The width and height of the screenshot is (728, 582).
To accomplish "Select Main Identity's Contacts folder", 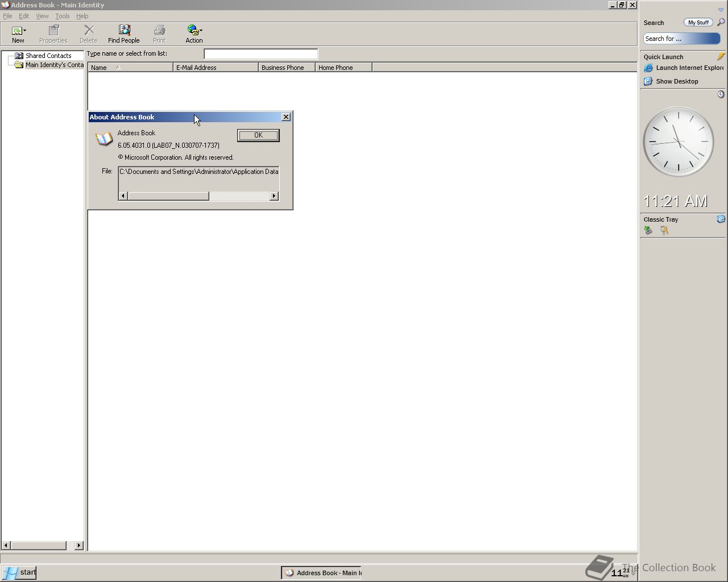I will (x=54, y=65).
